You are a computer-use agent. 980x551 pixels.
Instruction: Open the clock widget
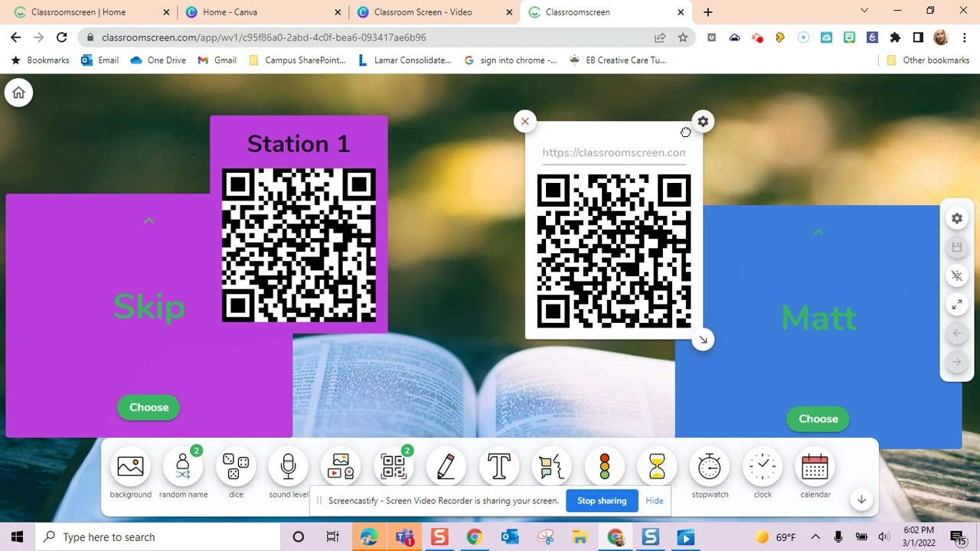point(763,467)
